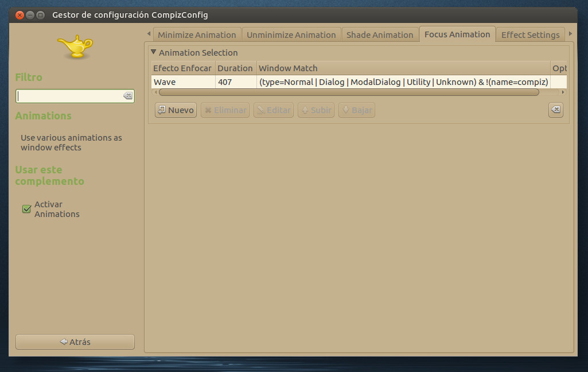Minimize the CompizConfig window
588x372 pixels.
(30, 15)
